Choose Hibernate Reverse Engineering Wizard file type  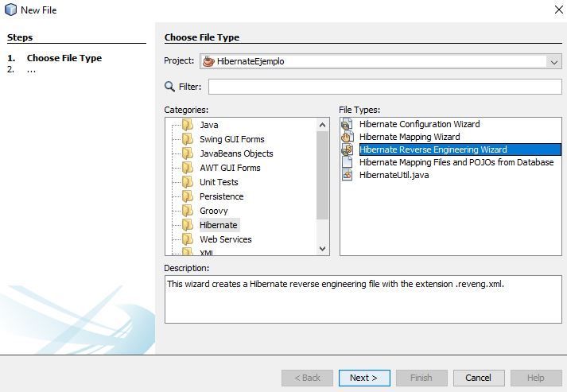coord(460,149)
